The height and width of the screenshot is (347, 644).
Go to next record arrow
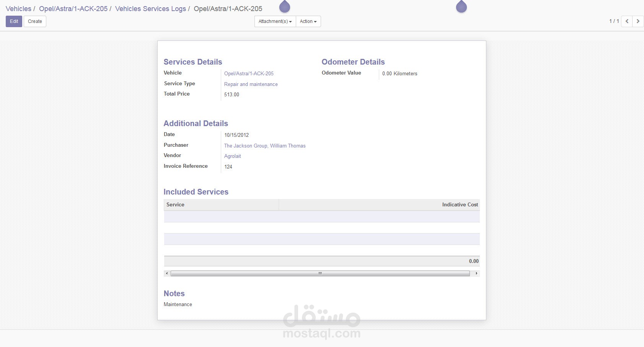pyautogui.click(x=638, y=21)
